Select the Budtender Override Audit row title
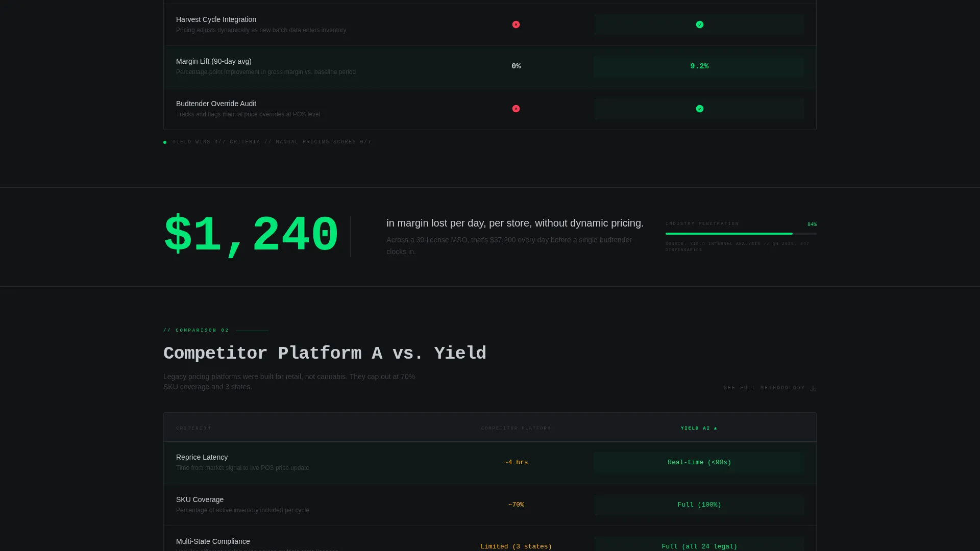This screenshot has width=980, height=551. click(216, 104)
